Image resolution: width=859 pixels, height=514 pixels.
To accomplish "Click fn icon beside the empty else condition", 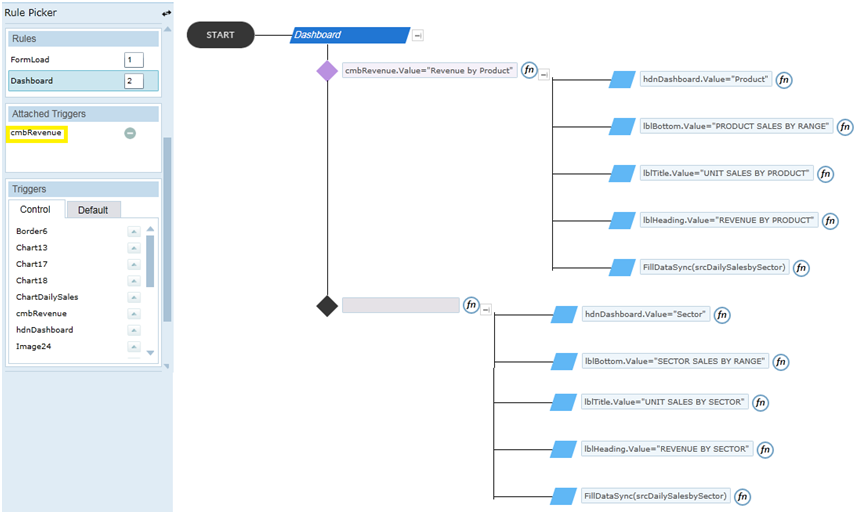I will pyautogui.click(x=471, y=305).
